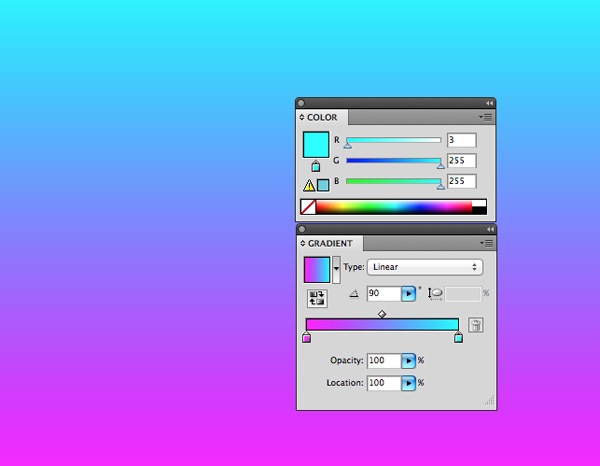
Task: Click the disabled aspect ratio field
Action: 463,294
